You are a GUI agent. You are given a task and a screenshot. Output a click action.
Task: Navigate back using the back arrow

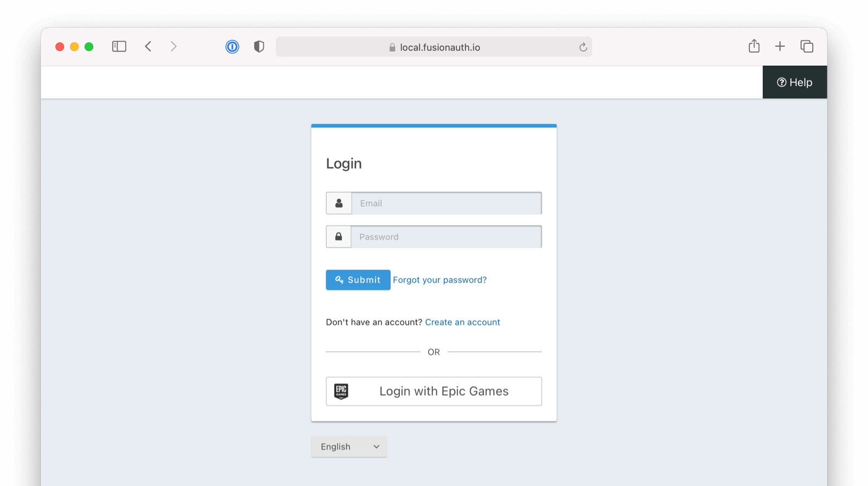pos(148,46)
